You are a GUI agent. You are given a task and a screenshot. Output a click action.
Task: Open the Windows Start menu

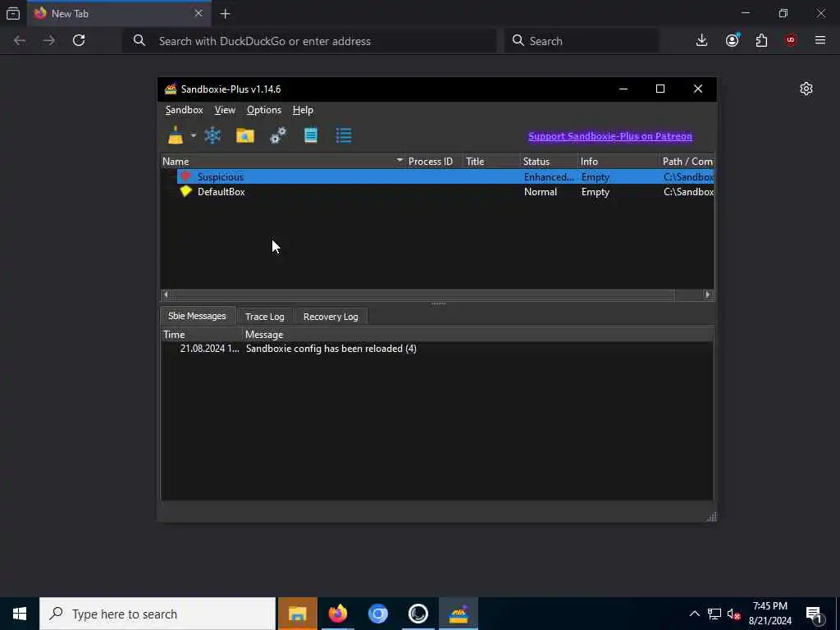20,614
